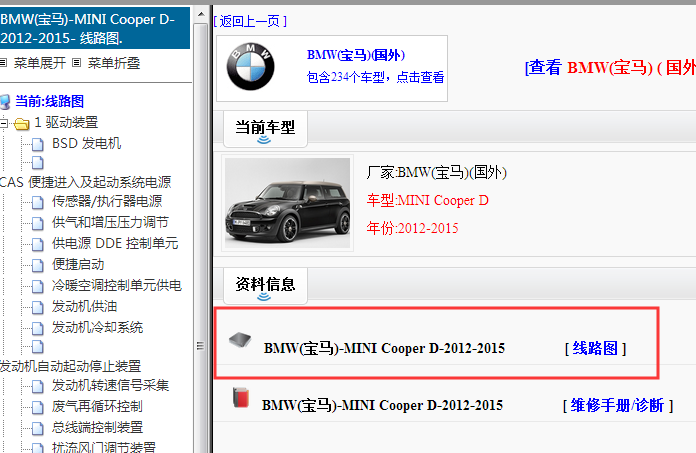696x453 pixels.
Task: Select 废气再循环控制 tree item
Action: (x=97, y=406)
